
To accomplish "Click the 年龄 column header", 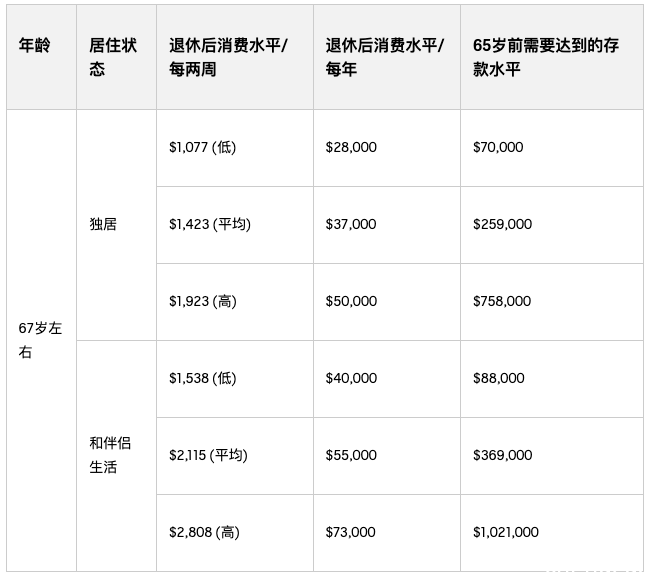I will (41, 57).
